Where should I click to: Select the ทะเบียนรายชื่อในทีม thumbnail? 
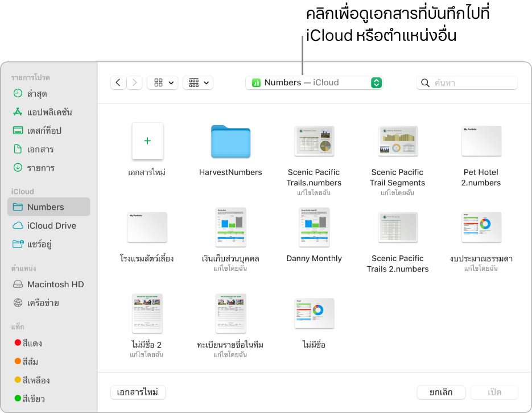(230, 313)
